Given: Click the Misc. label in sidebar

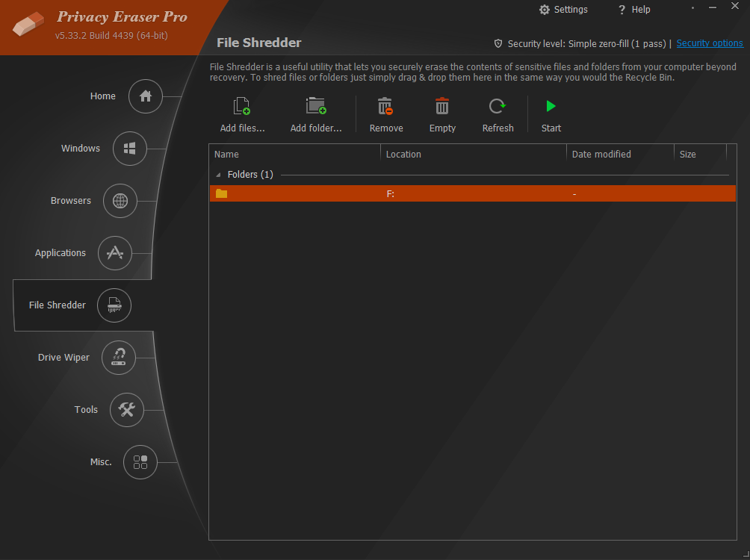Looking at the screenshot, I should (101, 462).
